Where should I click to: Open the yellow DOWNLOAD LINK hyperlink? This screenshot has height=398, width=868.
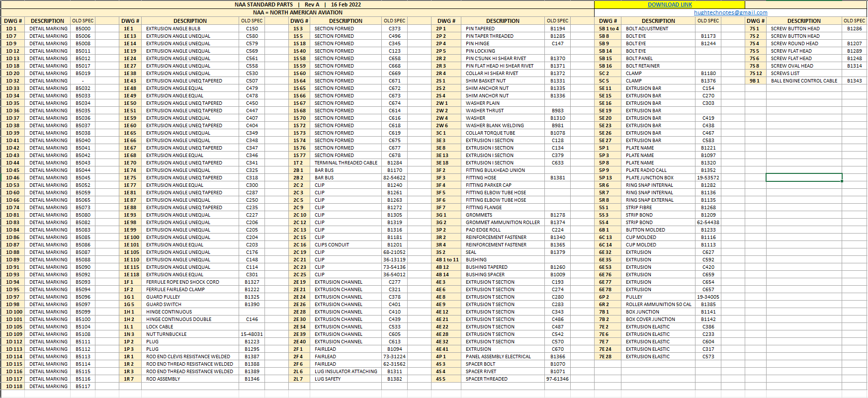pos(669,4)
